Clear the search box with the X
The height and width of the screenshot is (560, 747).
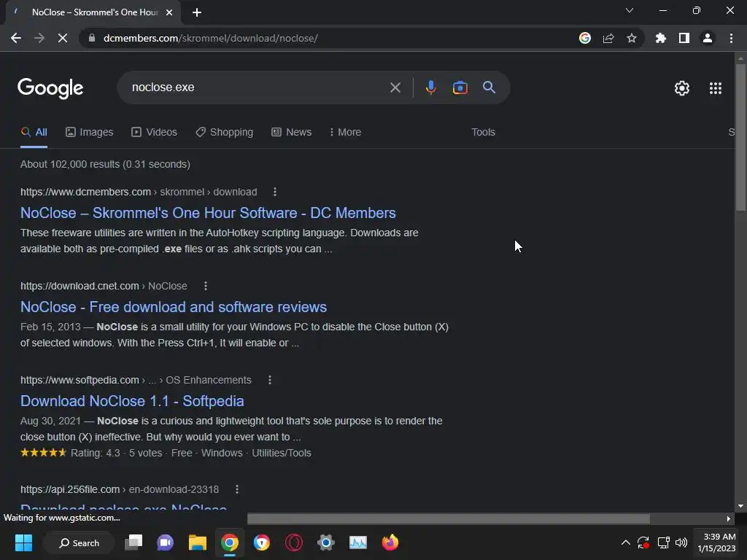coord(395,87)
